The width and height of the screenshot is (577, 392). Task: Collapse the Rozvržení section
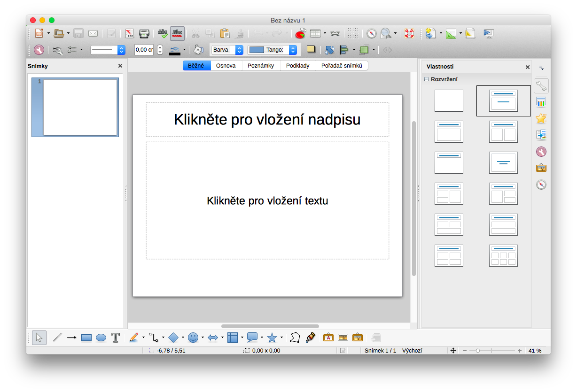point(427,79)
